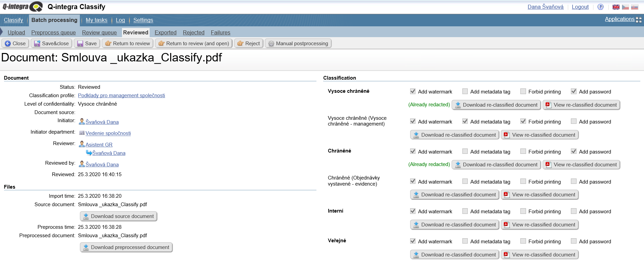Click the department icon beside Vedenie spoločnosti
This screenshot has height=275, width=644.
coord(82,133)
